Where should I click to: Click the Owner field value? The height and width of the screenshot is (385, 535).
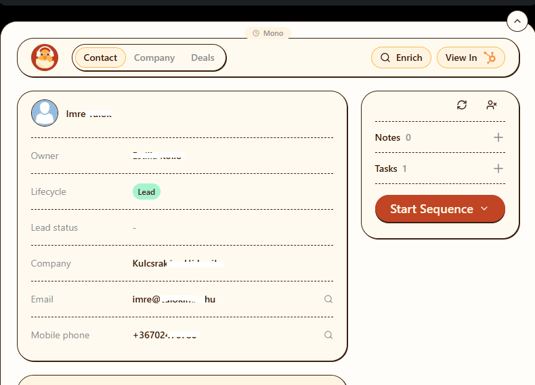tap(158, 156)
